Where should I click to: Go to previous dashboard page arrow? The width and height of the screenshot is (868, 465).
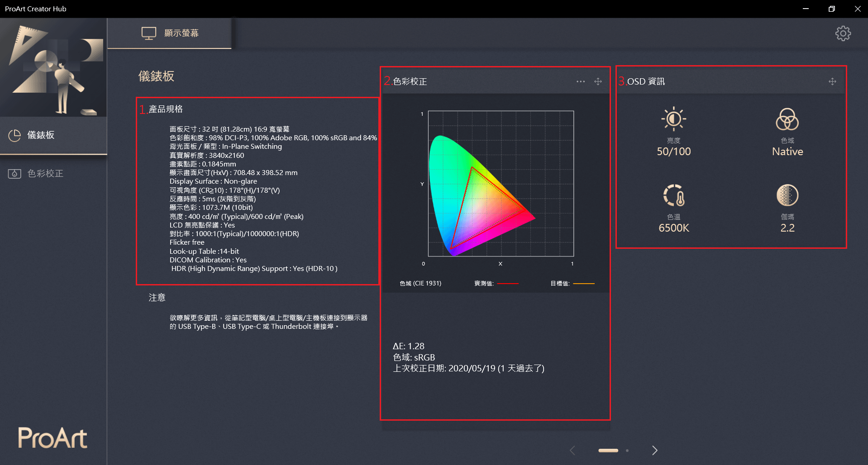(x=572, y=450)
